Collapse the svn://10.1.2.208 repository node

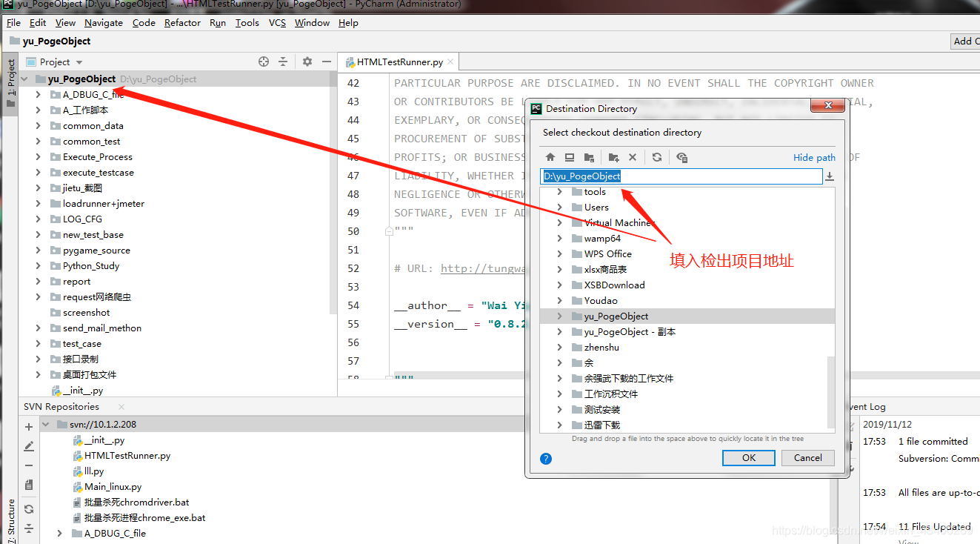pos(46,425)
